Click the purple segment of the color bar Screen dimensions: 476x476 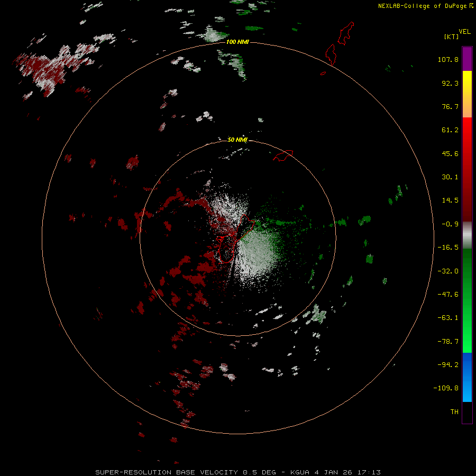pyautogui.click(x=467, y=59)
